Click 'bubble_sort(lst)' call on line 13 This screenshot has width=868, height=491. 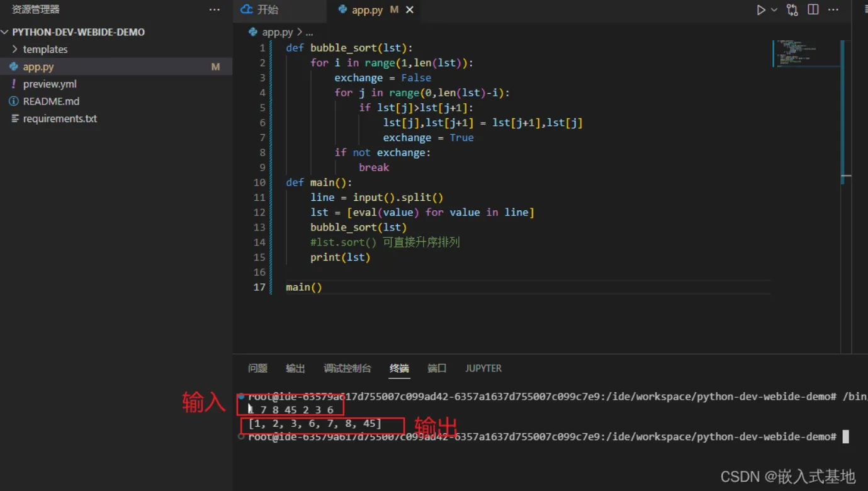pyautogui.click(x=358, y=227)
